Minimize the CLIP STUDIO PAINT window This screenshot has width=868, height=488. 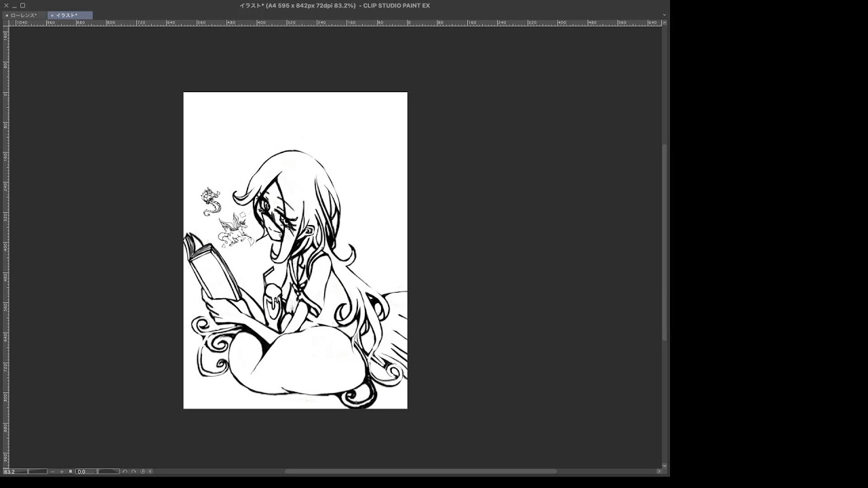point(14,5)
